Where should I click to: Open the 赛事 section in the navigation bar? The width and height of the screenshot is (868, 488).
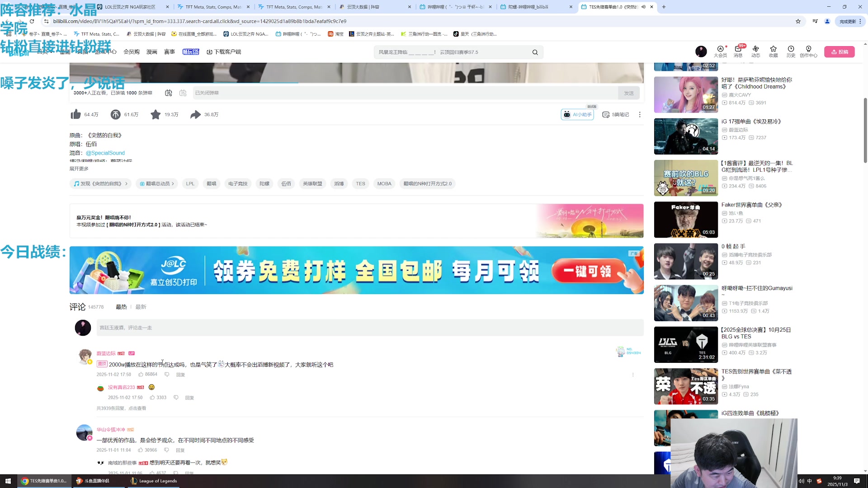(169, 52)
